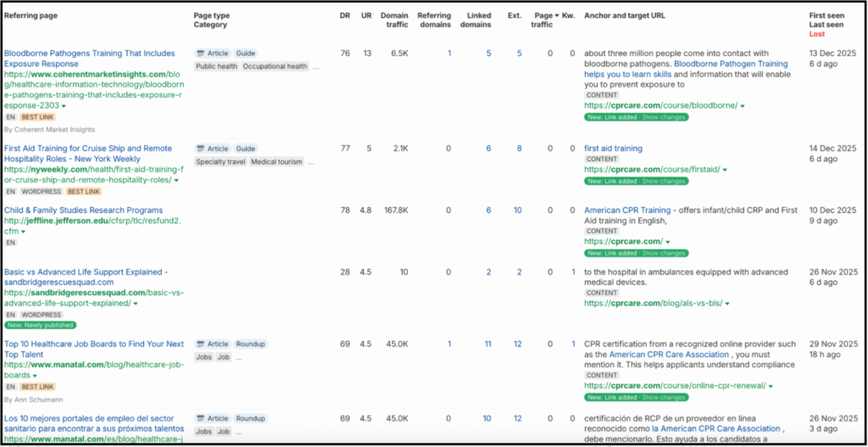This screenshot has height=447, width=868.
Task: Click 'first aid training' anchor text
Action: click(614, 148)
